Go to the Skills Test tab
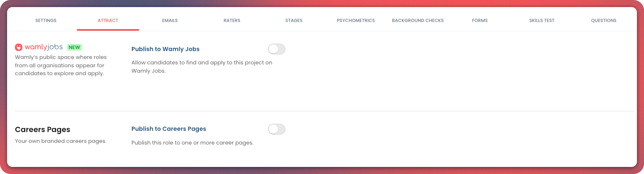This screenshot has height=174, width=644. coord(542,20)
